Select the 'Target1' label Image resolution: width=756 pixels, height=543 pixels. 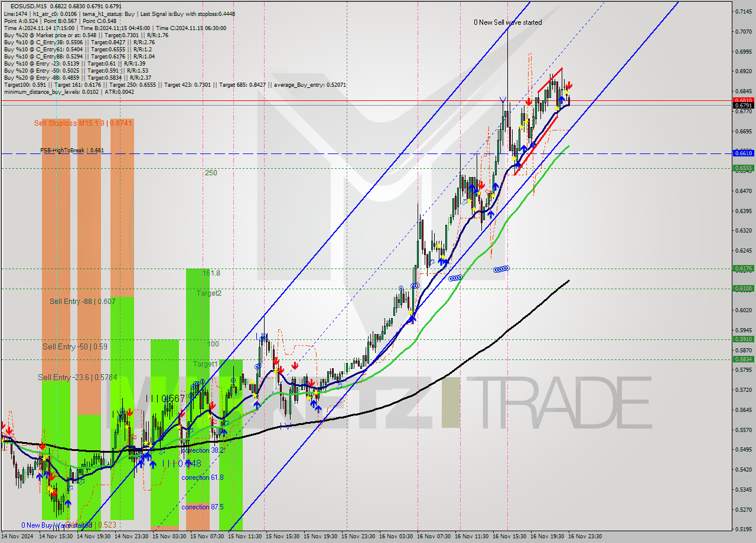206,364
